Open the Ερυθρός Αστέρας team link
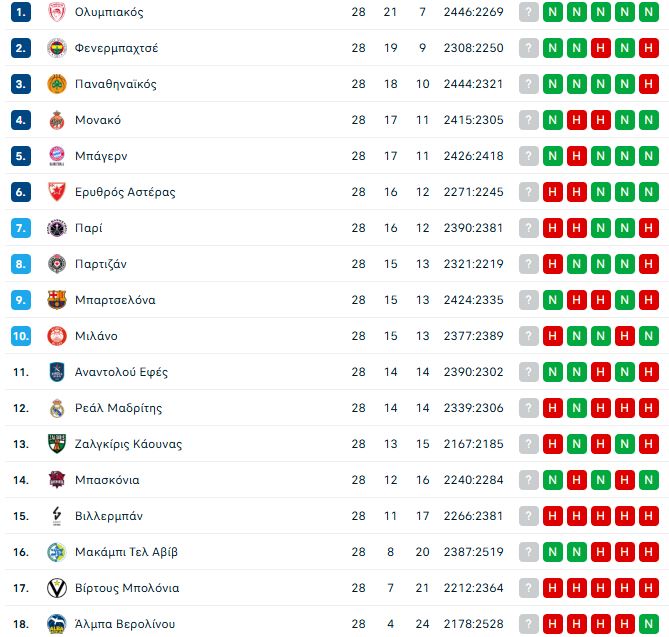 125,192
